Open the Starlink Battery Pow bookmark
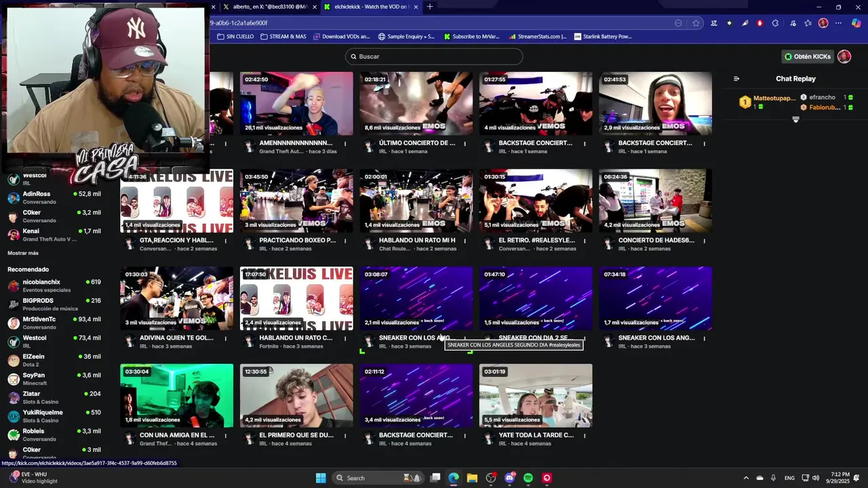The height and width of the screenshot is (488, 868). pos(602,37)
